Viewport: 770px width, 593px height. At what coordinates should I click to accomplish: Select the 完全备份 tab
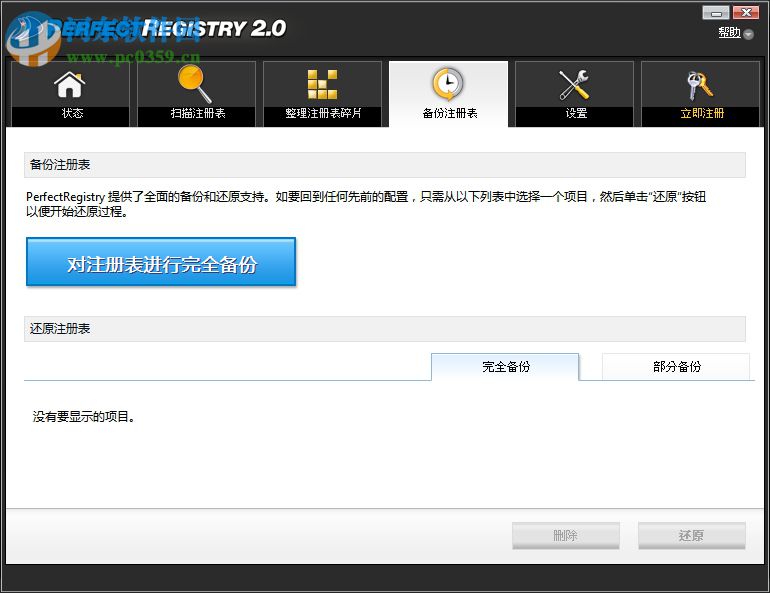tap(505, 367)
